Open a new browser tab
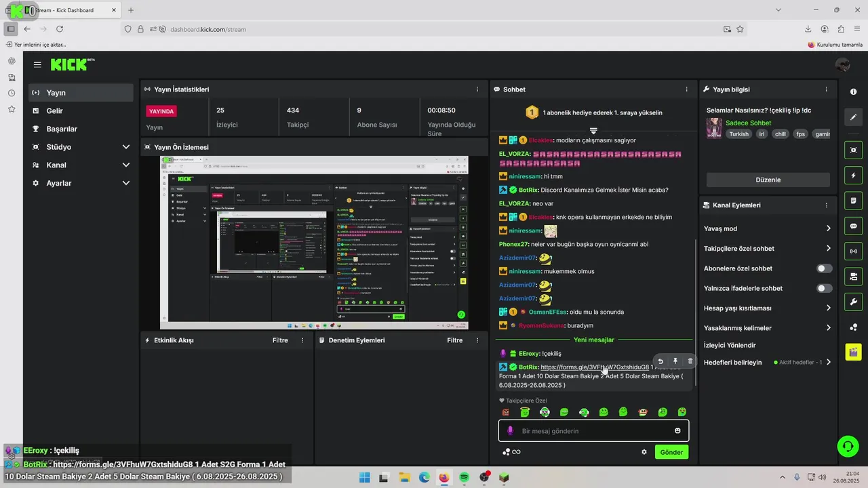The width and height of the screenshot is (868, 488). click(131, 10)
